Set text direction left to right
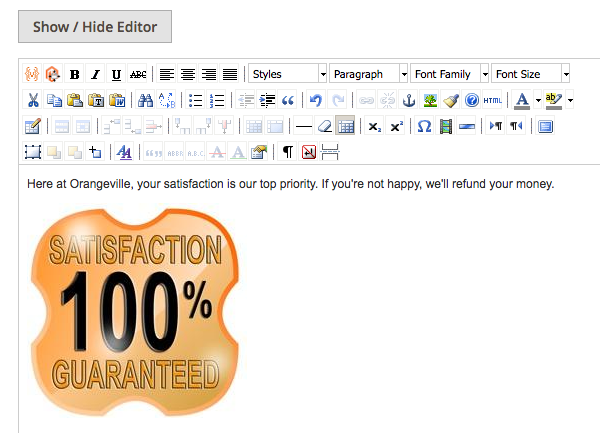The image size is (600, 433). tap(496, 126)
